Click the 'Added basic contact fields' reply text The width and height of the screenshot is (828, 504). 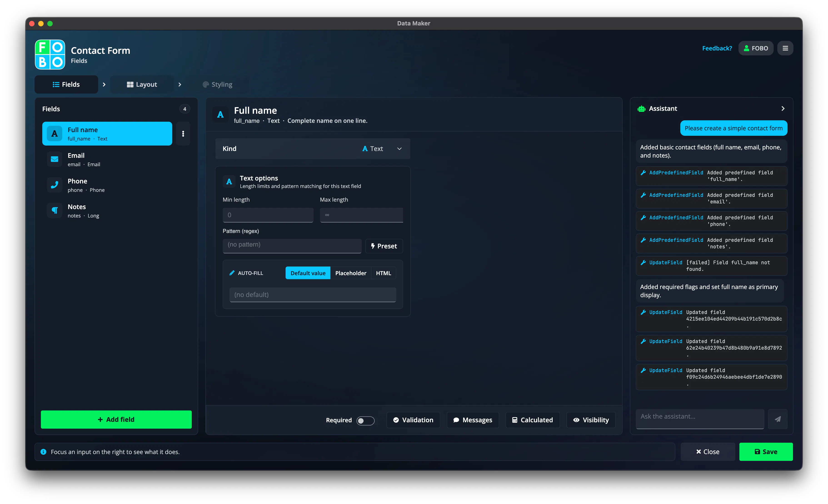tap(711, 151)
